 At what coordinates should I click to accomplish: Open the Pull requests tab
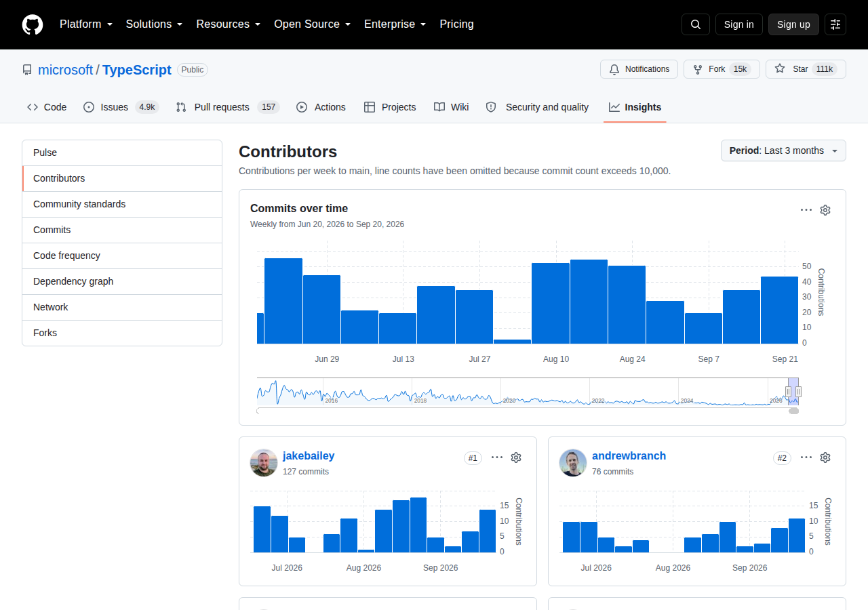pos(227,107)
